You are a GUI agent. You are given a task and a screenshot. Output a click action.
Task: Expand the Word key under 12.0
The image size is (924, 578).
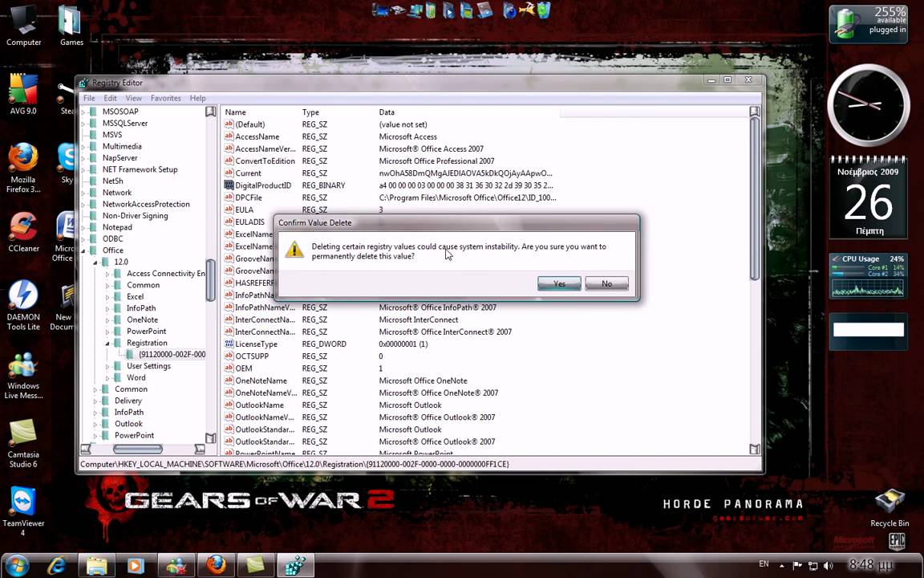point(107,378)
